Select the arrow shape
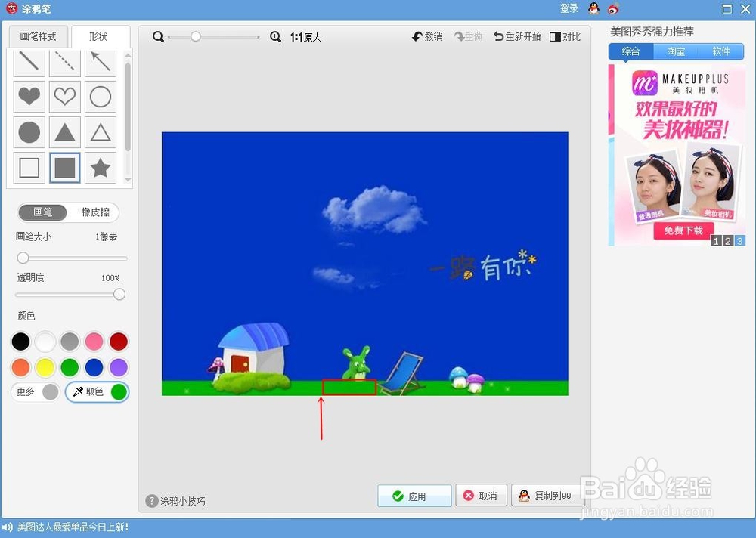Viewport: 756px width, 538px height. point(101,63)
